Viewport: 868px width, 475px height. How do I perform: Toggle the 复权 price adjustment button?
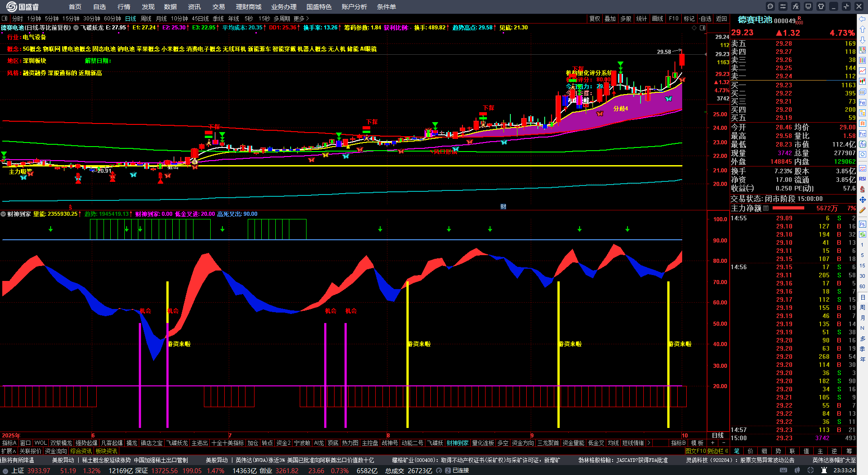pos(595,19)
